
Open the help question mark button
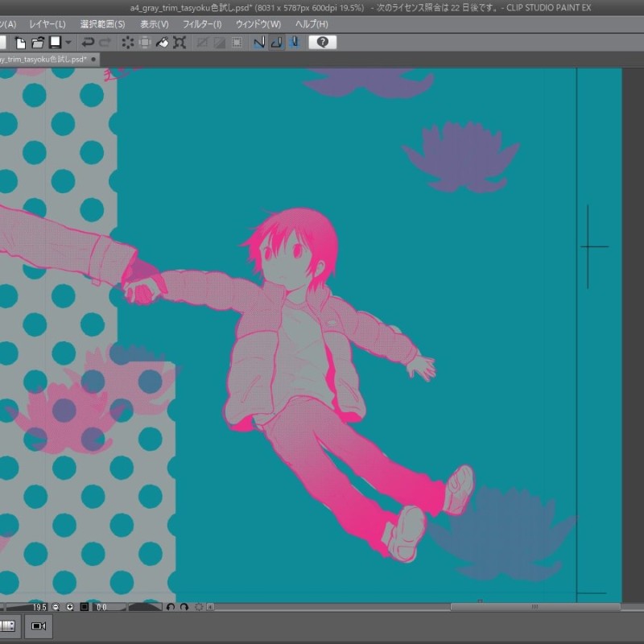point(322,42)
